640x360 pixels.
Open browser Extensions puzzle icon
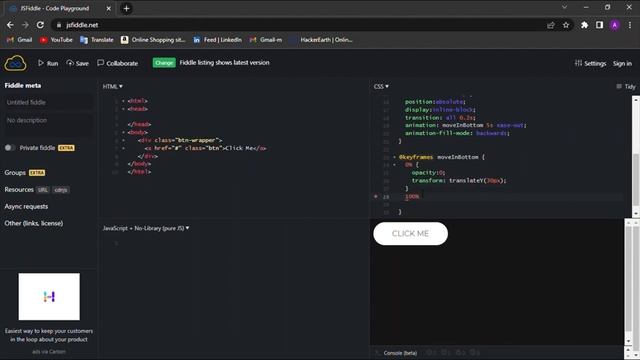[x=584, y=25]
